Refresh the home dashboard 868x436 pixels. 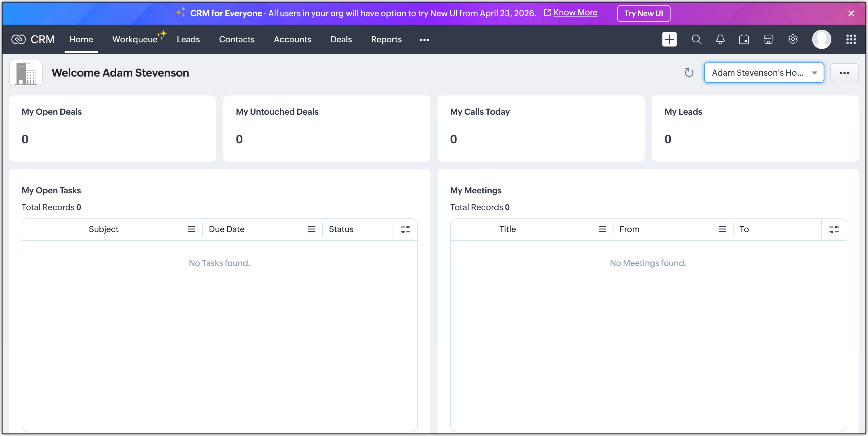[x=689, y=72]
